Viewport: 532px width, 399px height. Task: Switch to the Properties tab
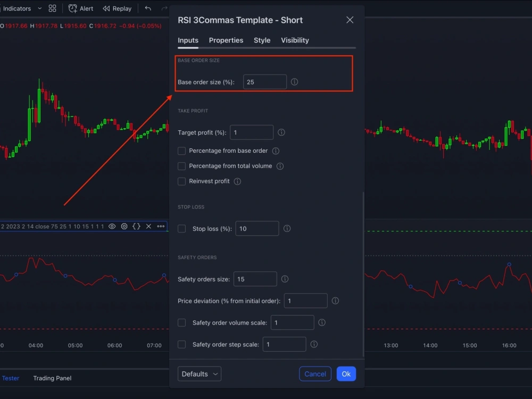[226, 40]
